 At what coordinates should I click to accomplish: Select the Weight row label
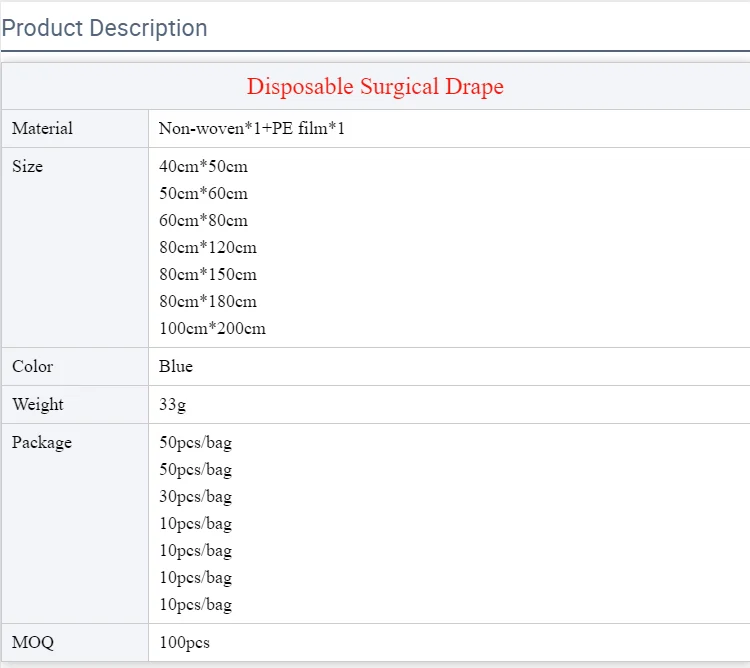(38, 405)
